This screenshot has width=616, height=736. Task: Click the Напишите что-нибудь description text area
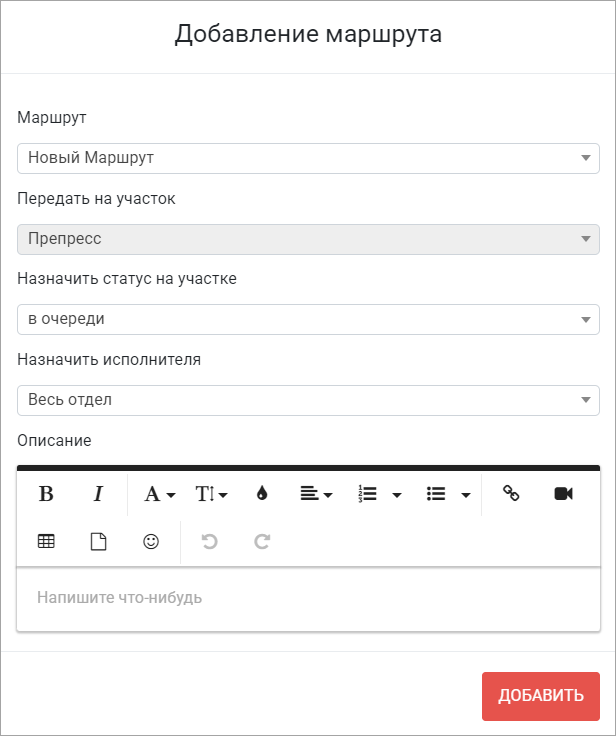pyautogui.click(x=308, y=599)
